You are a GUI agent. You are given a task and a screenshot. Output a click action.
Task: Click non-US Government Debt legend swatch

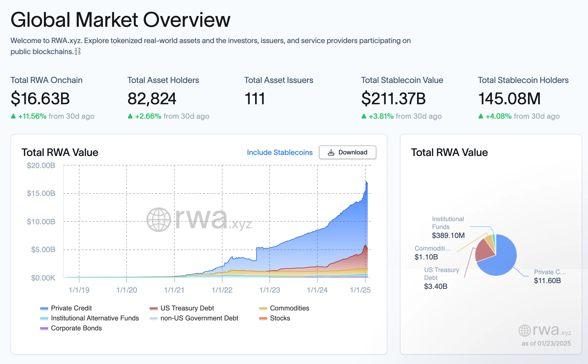(x=154, y=319)
